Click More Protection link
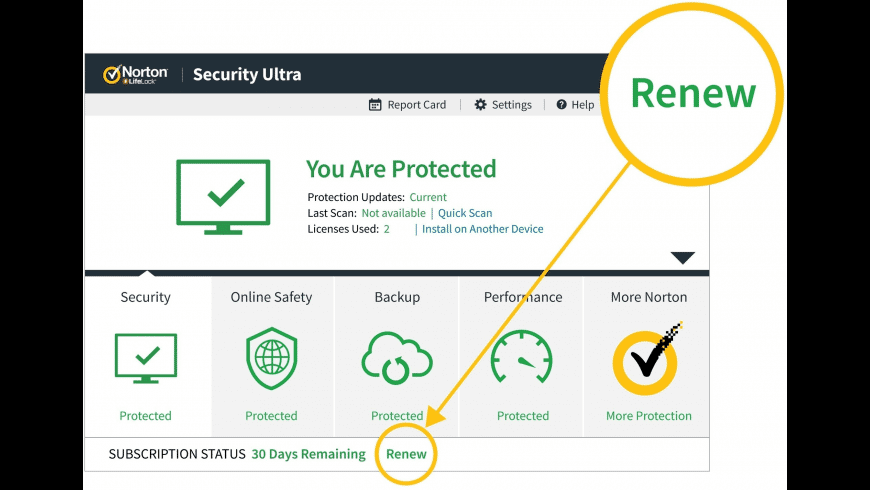 [x=649, y=416]
